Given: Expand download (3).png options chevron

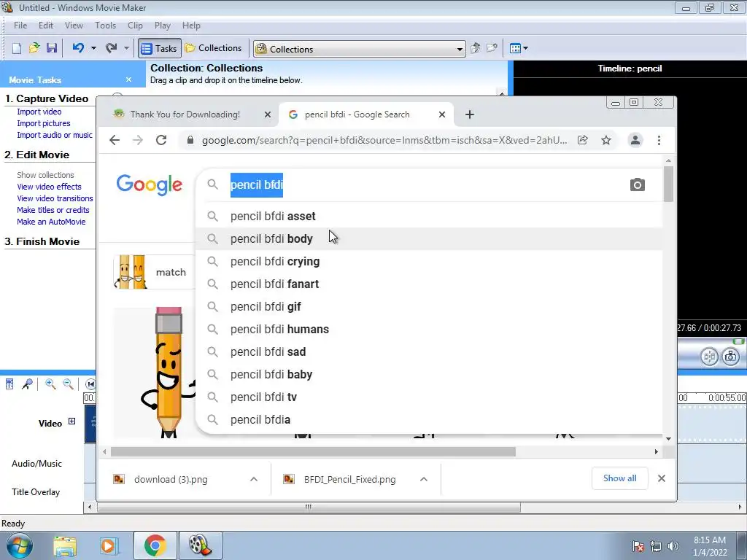Looking at the screenshot, I should (254, 479).
